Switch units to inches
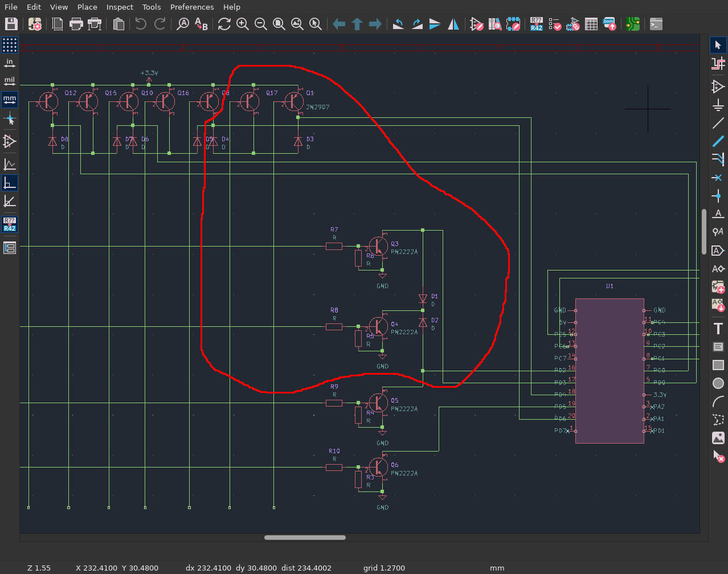This screenshot has height=574, width=728. click(x=10, y=63)
